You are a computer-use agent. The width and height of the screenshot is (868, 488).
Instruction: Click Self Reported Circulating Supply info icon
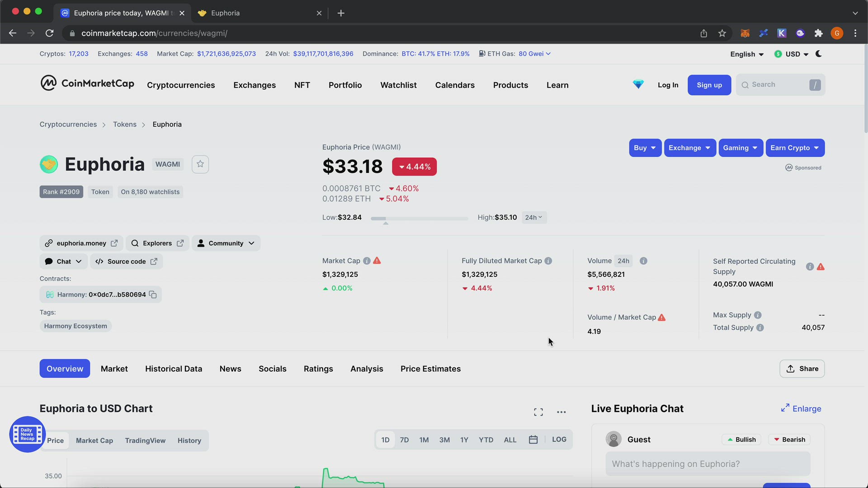[810, 267]
